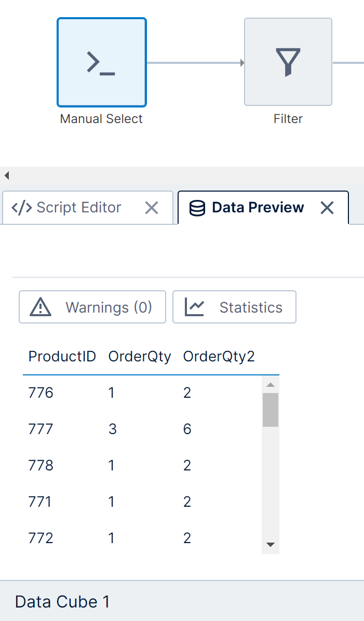This screenshot has height=621, width=364.
Task: Sort by ProductID column header
Action: coord(62,357)
